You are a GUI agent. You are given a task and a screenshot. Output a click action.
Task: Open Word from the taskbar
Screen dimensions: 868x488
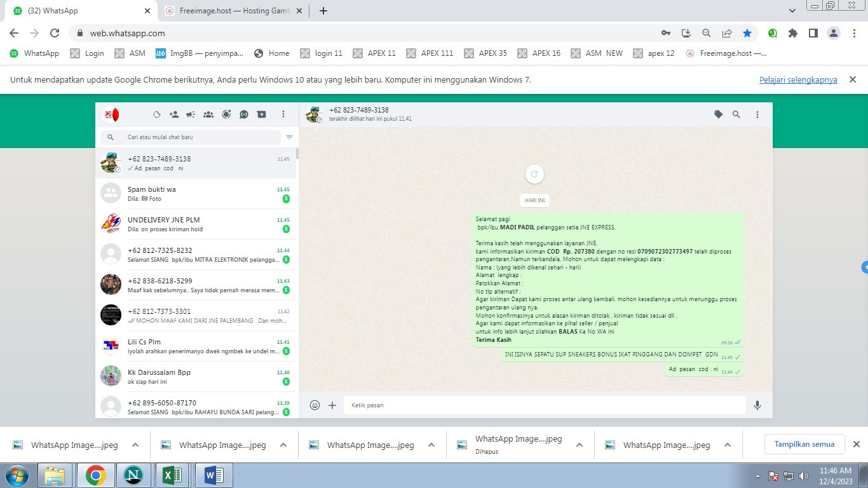pyautogui.click(x=213, y=475)
